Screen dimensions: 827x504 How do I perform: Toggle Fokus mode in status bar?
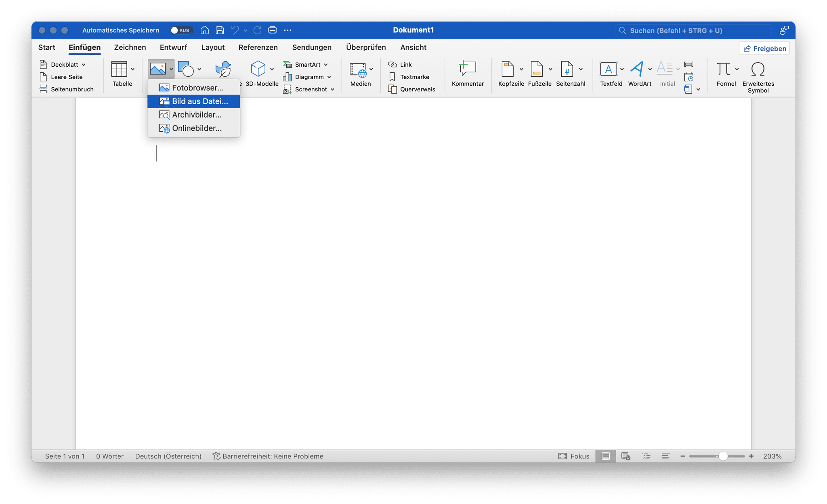pyautogui.click(x=574, y=456)
